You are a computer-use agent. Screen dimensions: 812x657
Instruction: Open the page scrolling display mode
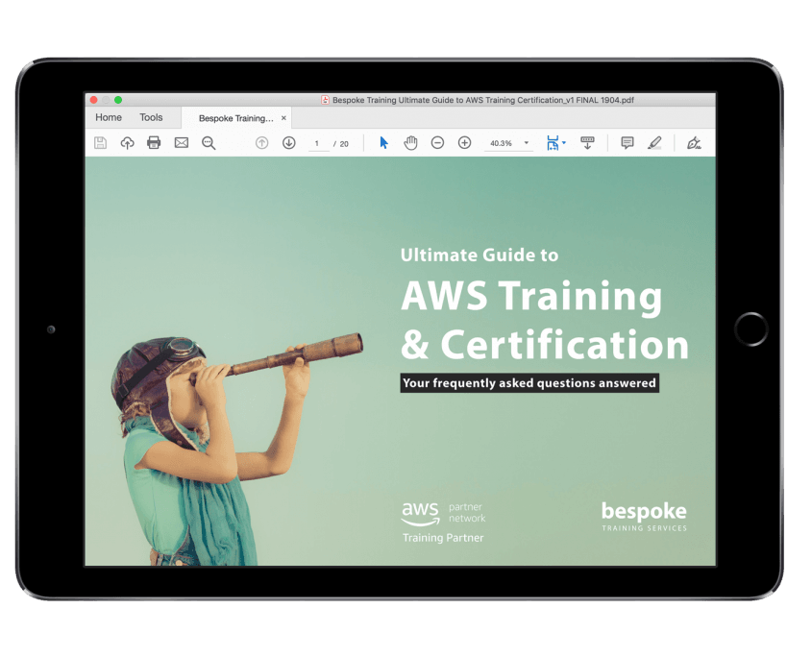click(x=587, y=142)
